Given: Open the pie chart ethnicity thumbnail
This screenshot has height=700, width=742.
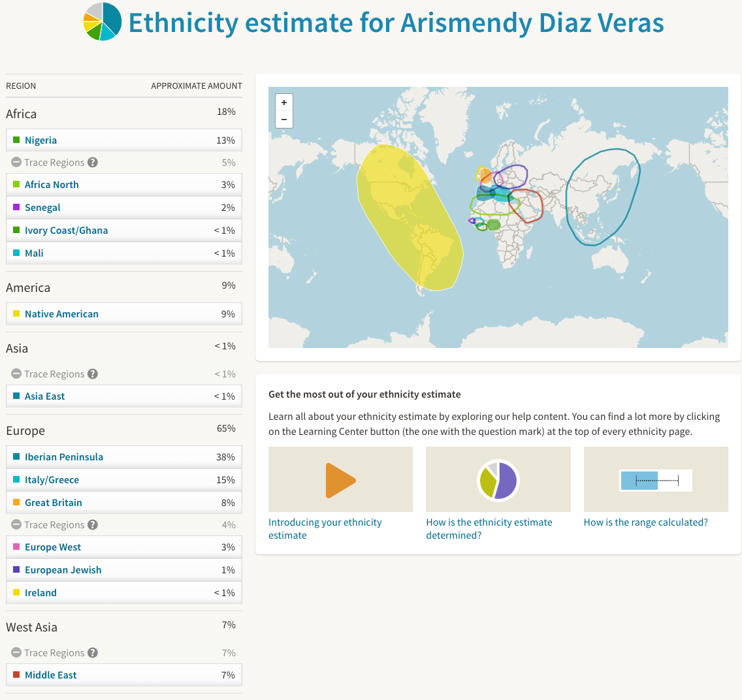Looking at the screenshot, I should [x=498, y=480].
